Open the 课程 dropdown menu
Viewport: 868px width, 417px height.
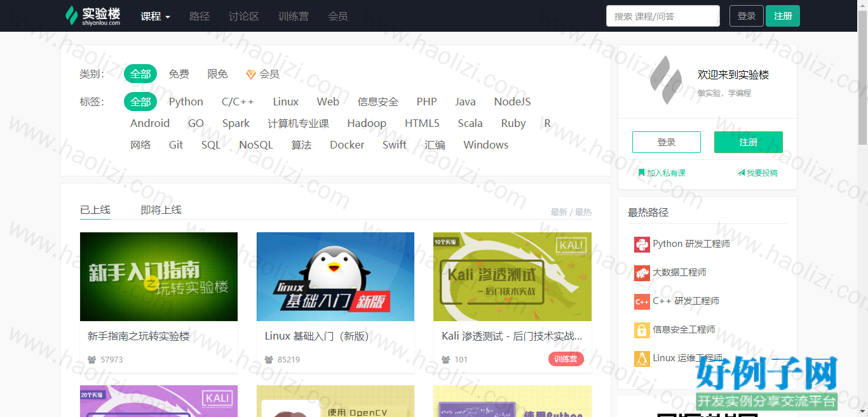pyautogui.click(x=155, y=17)
